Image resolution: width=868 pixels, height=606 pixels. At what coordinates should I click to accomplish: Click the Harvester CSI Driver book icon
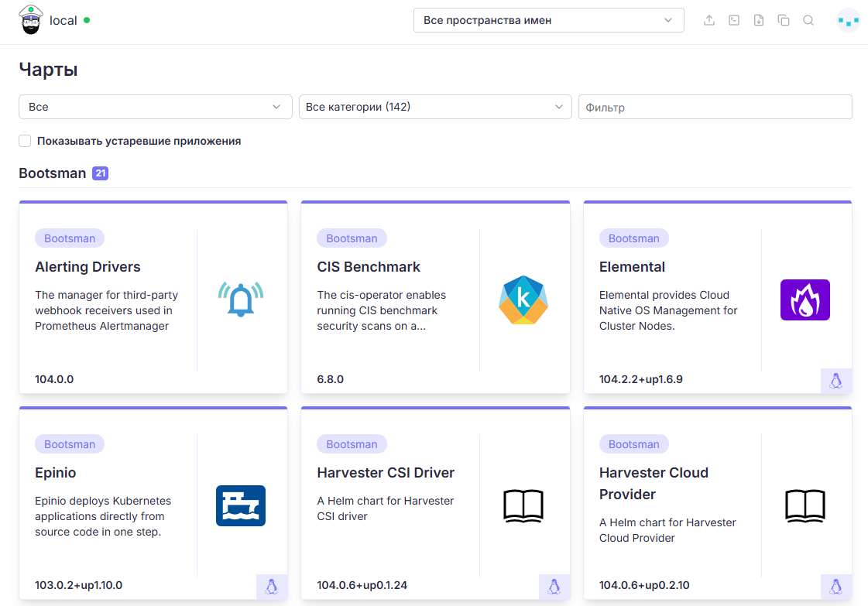[523, 506]
